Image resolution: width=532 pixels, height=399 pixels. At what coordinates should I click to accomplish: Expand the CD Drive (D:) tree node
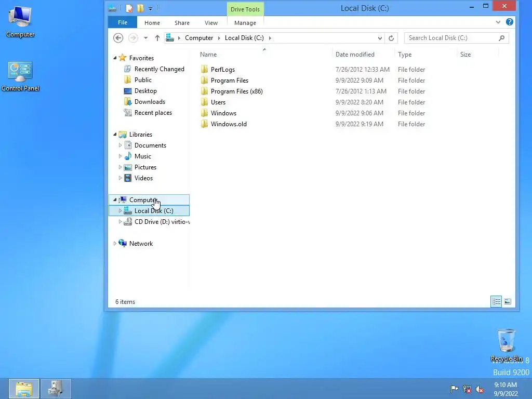120,221
